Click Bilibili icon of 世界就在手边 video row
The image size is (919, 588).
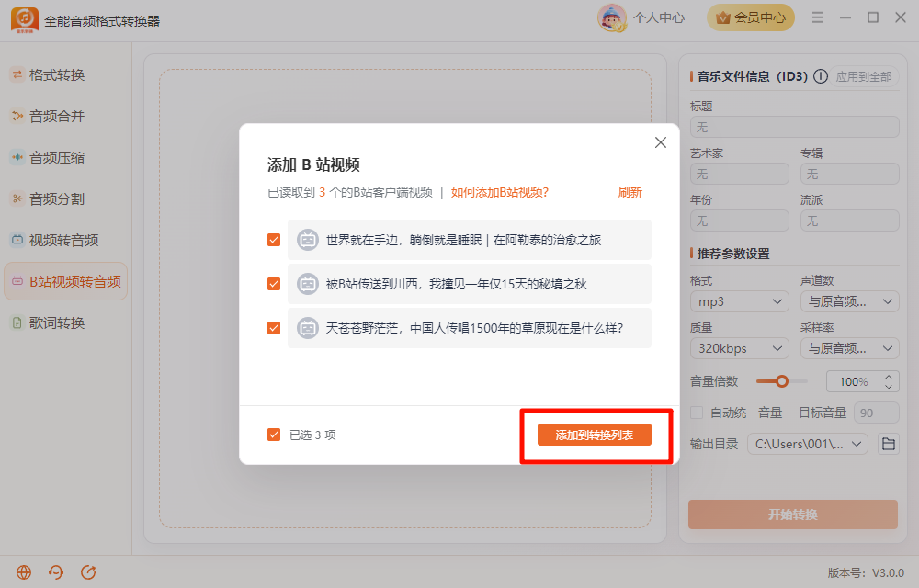tap(308, 240)
